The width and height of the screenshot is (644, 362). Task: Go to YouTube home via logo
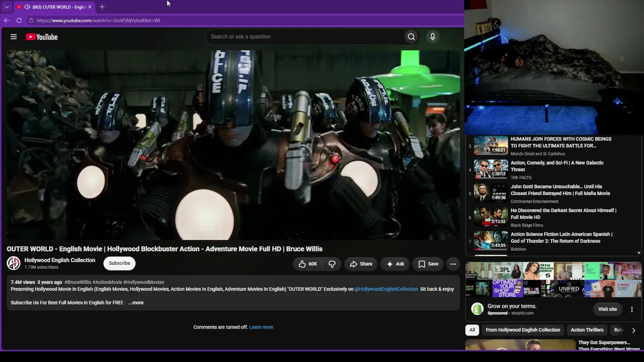(x=42, y=37)
